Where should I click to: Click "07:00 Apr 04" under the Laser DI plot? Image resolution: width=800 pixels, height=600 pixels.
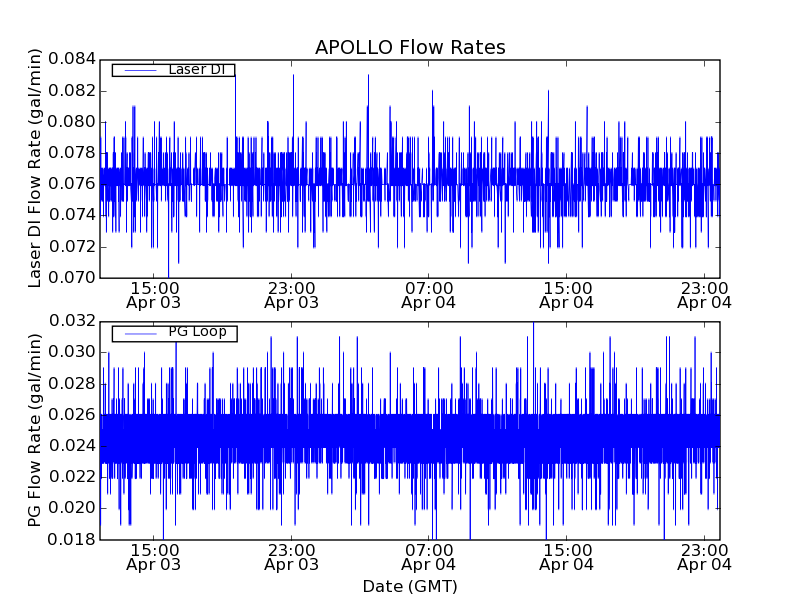pyautogui.click(x=429, y=296)
